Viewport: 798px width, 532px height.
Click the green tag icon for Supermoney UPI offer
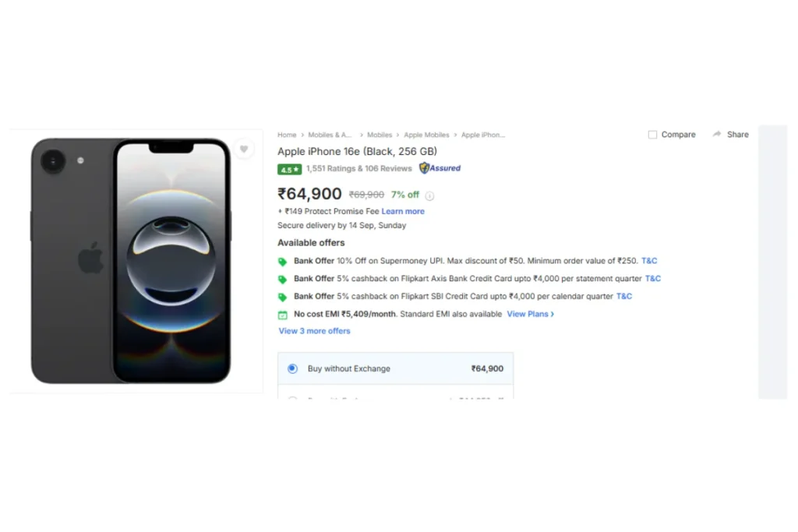283,262
